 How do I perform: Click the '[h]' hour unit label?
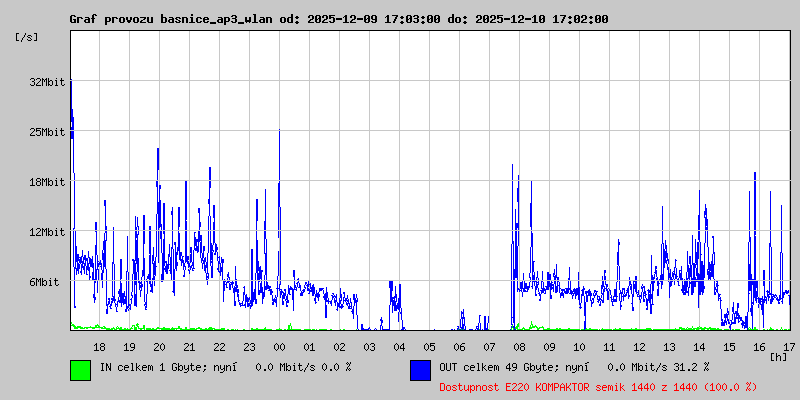click(779, 357)
